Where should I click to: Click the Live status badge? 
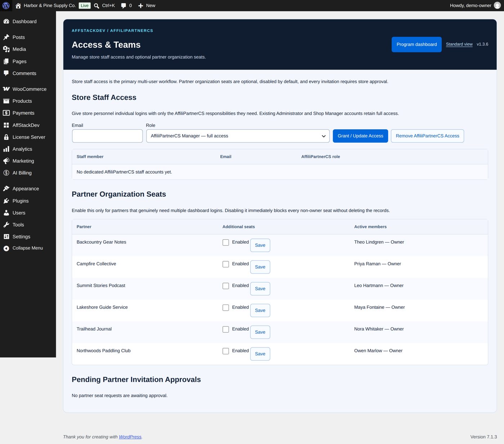coord(85,5)
